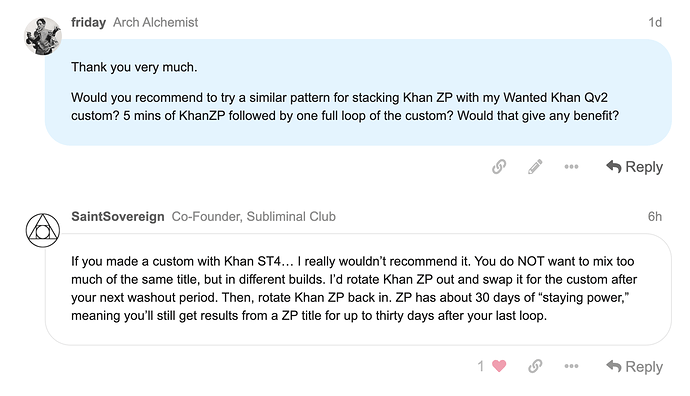690x396 pixels.
Task: Open more actions ellipsis on friday's post
Action: tap(571, 167)
